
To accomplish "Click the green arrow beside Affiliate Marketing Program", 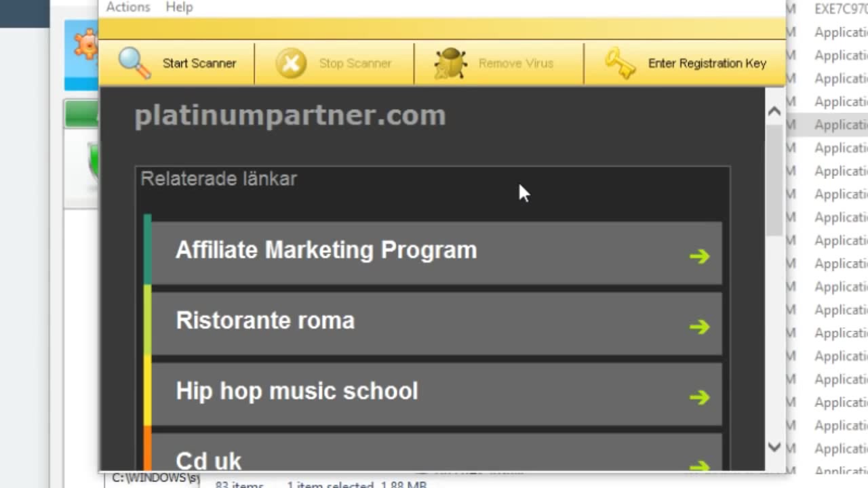I will 699,256.
